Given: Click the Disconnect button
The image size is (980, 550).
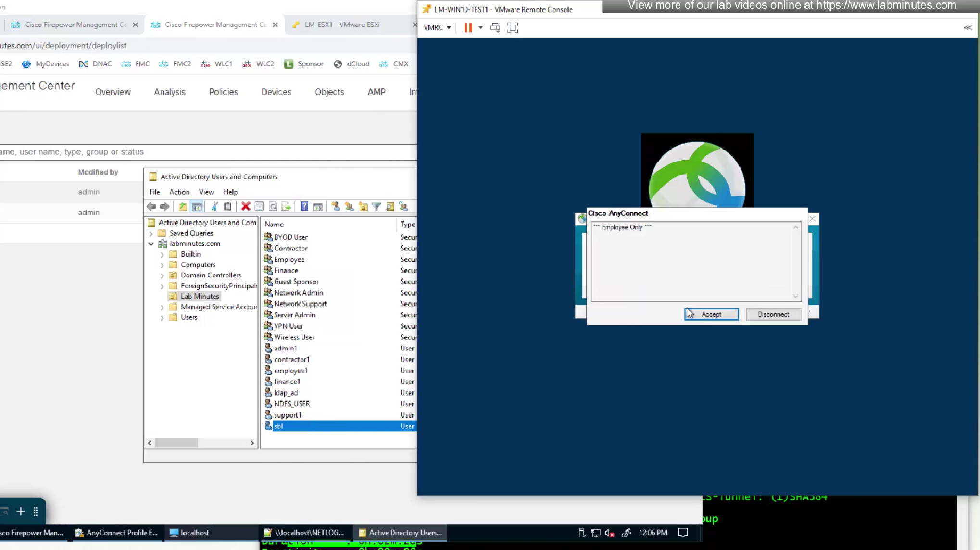Looking at the screenshot, I should (773, 314).
